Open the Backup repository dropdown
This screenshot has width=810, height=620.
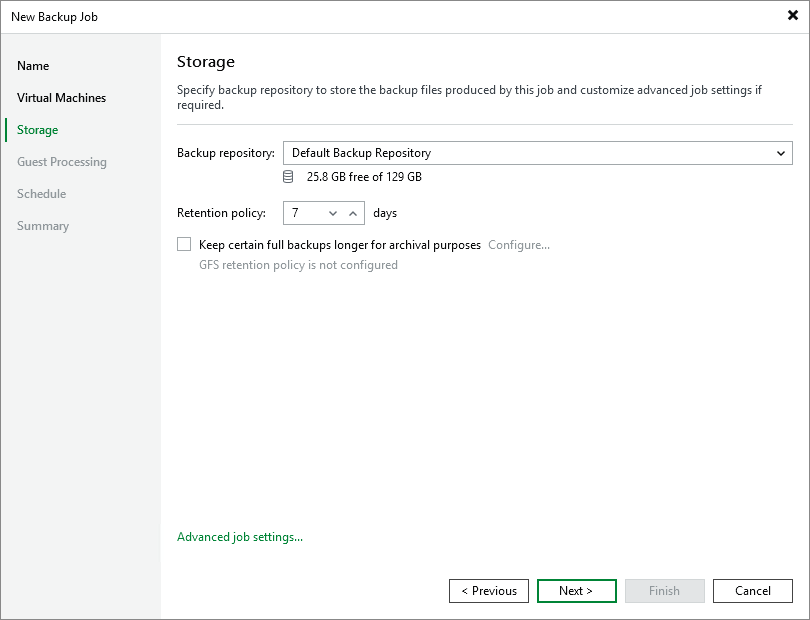pos(780,153)
